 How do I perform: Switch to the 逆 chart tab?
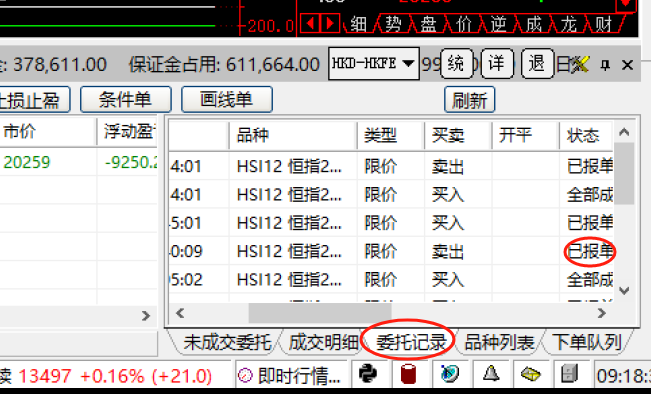click(x=498, y=24)
